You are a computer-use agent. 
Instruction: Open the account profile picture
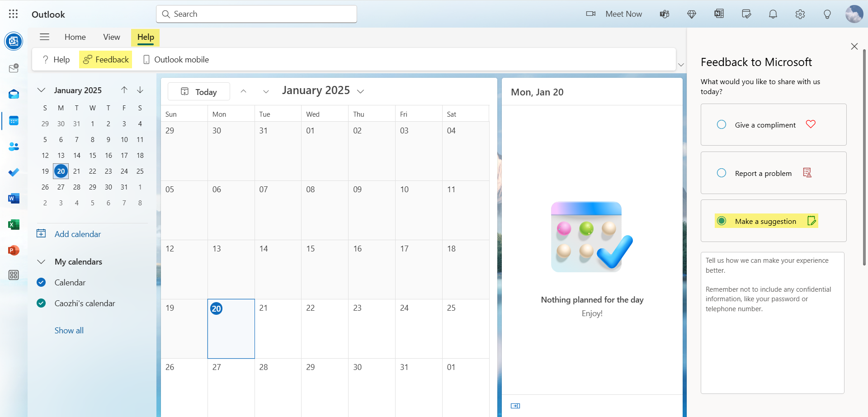point(854,14)
